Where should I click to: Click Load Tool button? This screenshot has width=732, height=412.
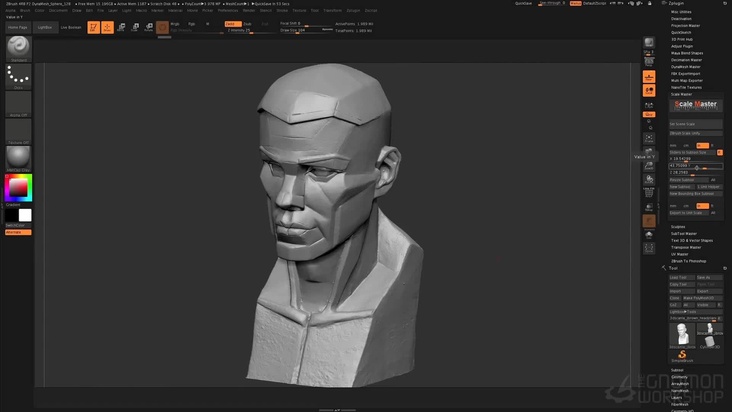click(682, 278)
